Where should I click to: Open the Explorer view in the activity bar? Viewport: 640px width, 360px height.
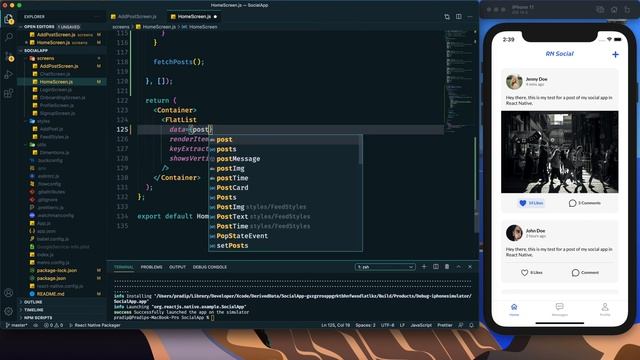pyautogui.click(x=9, y=19)
